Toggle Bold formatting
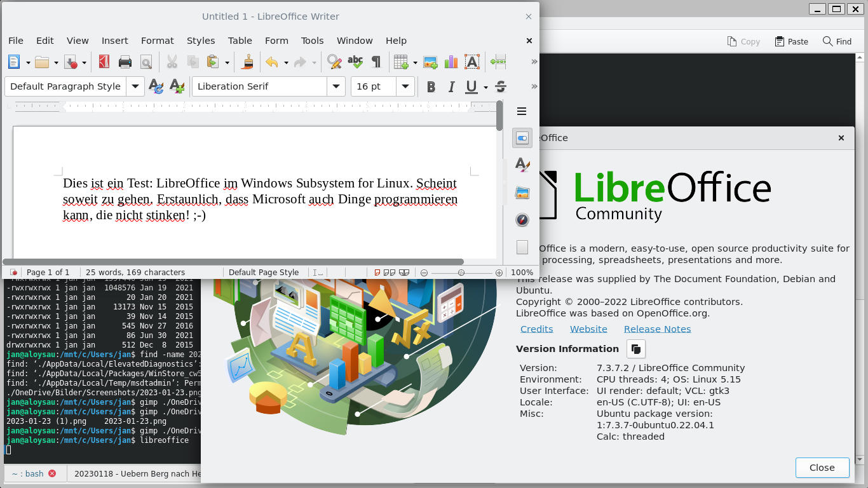 coord(431,86)
